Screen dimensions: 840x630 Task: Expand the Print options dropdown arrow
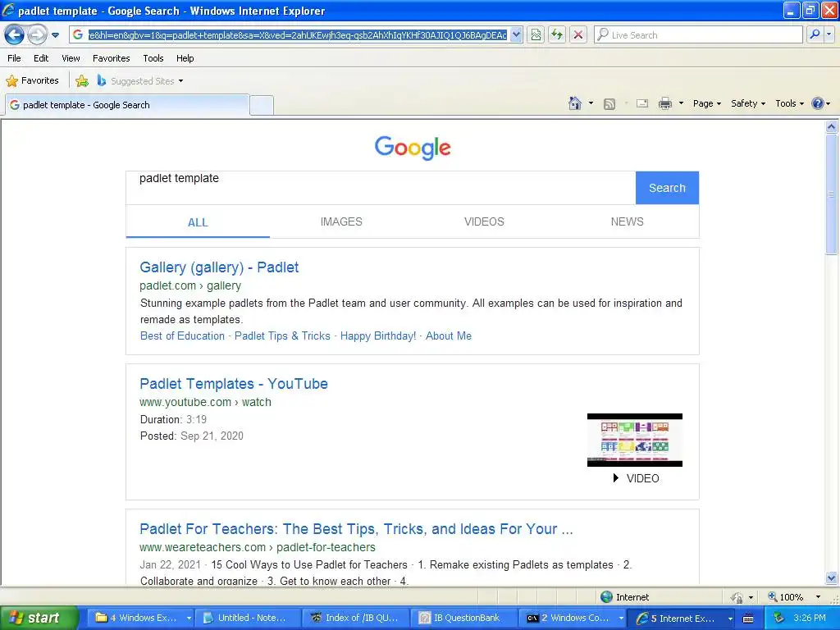point(681,103)
